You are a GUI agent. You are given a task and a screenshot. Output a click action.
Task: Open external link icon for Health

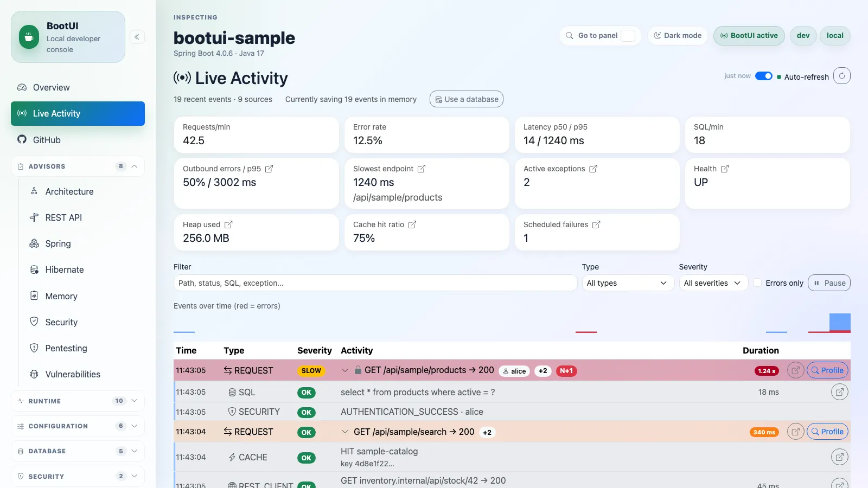725,169
